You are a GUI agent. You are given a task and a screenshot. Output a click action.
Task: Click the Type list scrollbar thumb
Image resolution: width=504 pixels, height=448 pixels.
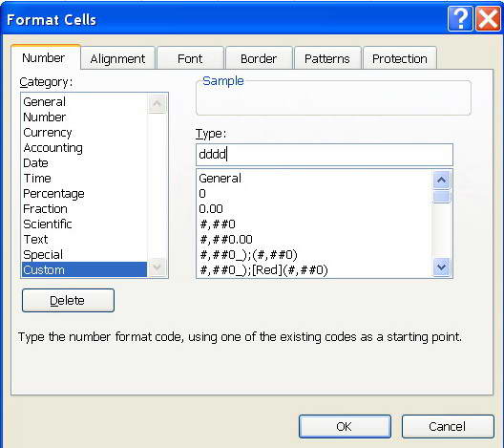click(441, 197)
